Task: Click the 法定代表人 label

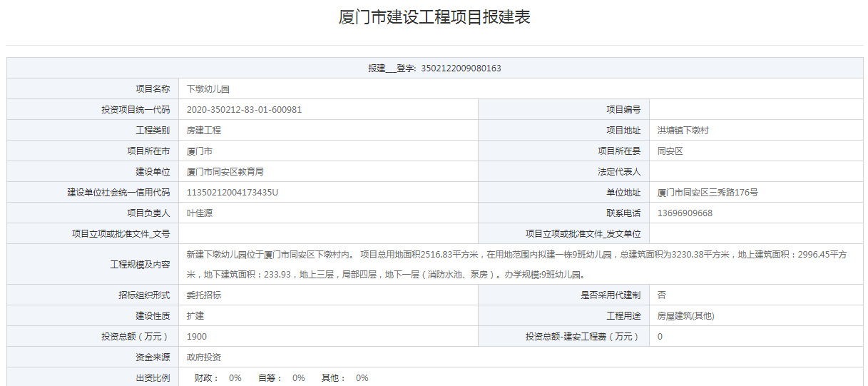Action: (x=619, y=172)
